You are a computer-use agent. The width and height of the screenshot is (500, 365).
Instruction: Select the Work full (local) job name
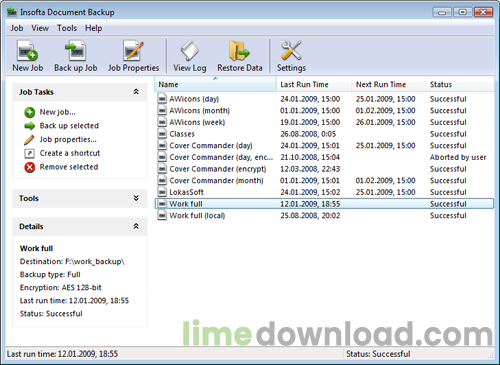coord(197,216)
